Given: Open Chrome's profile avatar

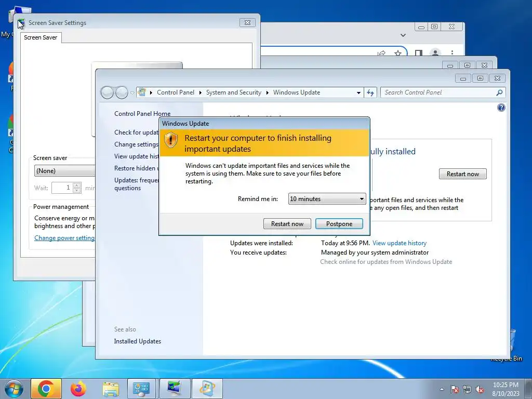Looking at the screenshot, I should coord(435,52).
